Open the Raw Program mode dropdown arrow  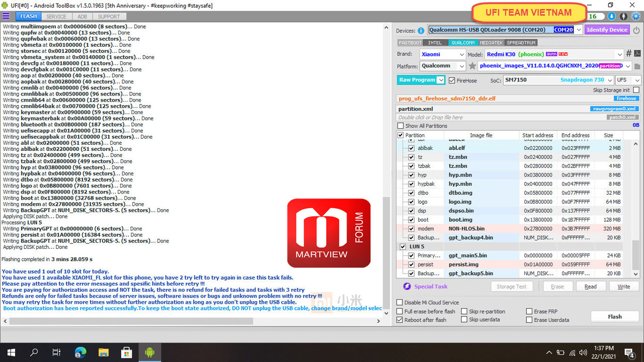click(x=441, y=80)
